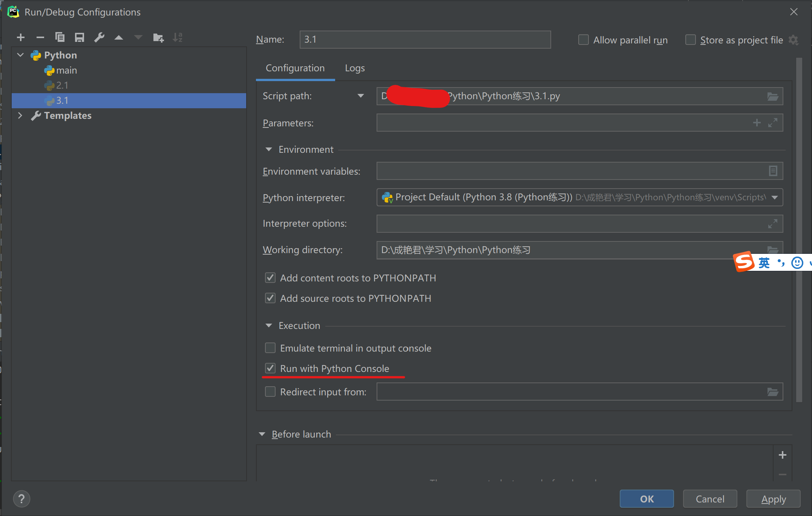This screenshot has height=516, width=812.
Task: Open the edit templates wrench icon
Action: (x=99, y=37)
